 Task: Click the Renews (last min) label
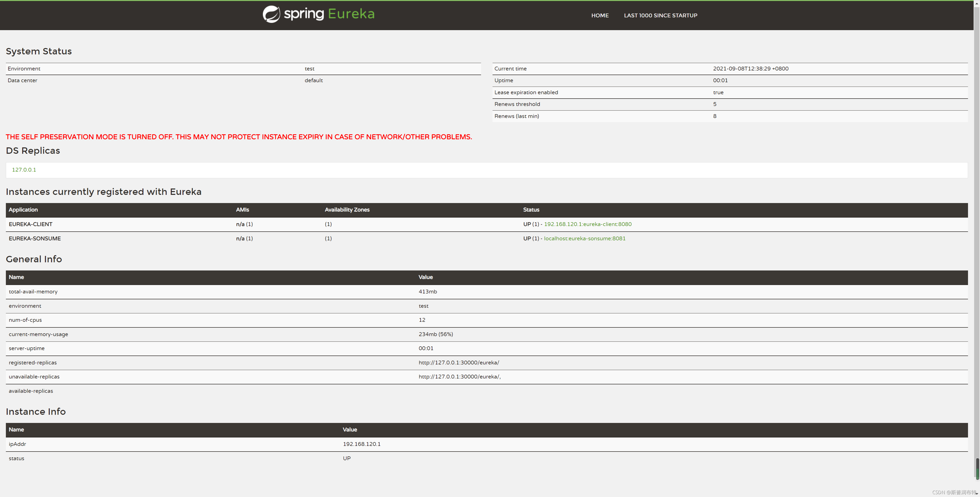(x=517, y=116)
